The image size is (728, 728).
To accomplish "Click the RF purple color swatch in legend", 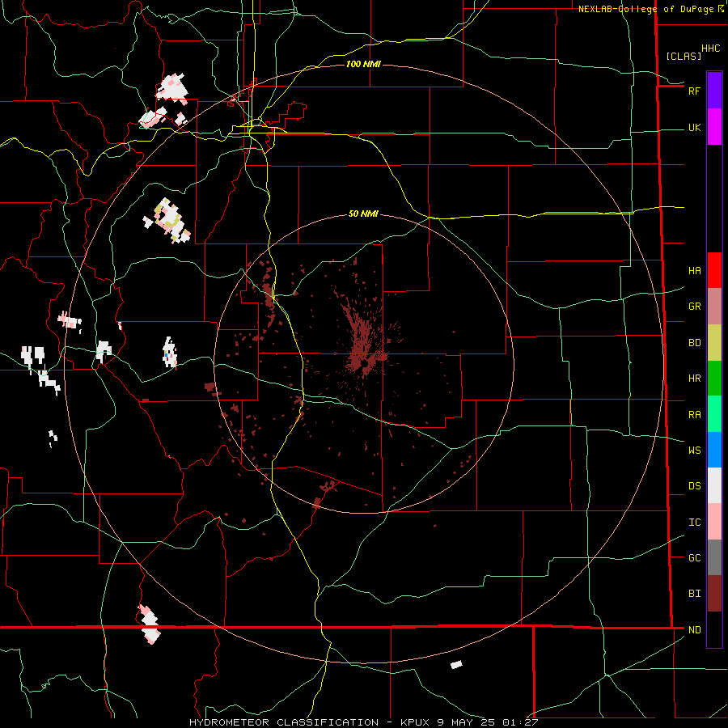I will (x=714, y=91).
